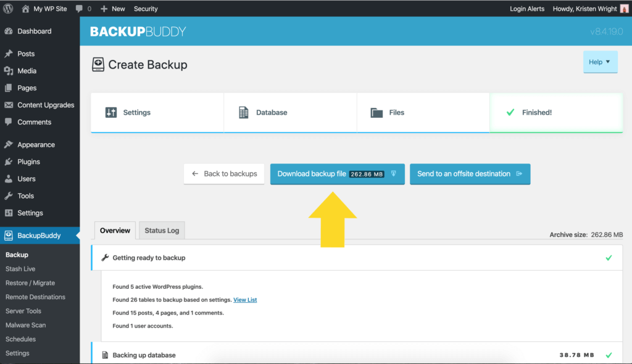
Task: Click the Plugins plug icon
Action: click(9, 162)
